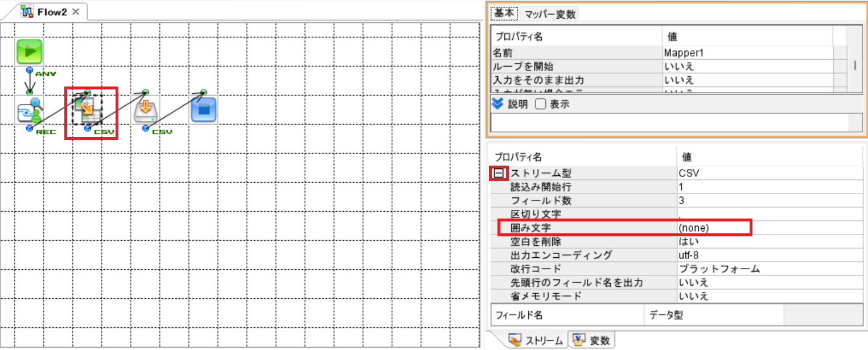Click the lower 値 column header

770,156
